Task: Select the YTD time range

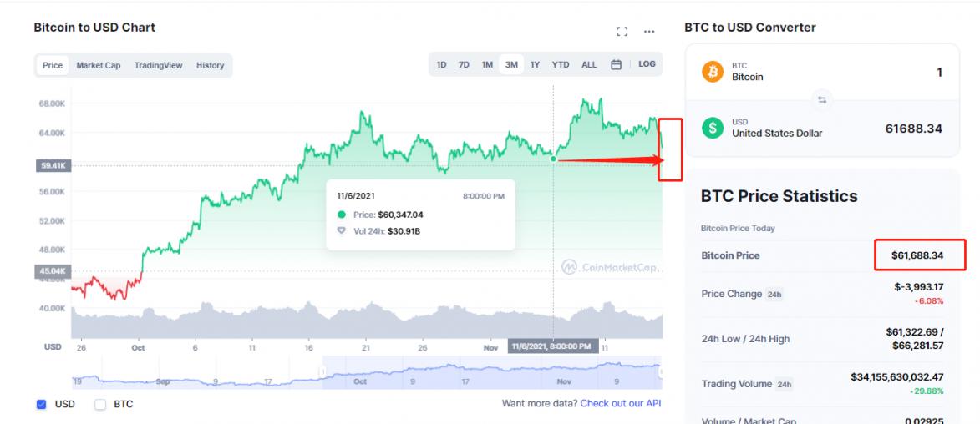Action: [561, 64]
